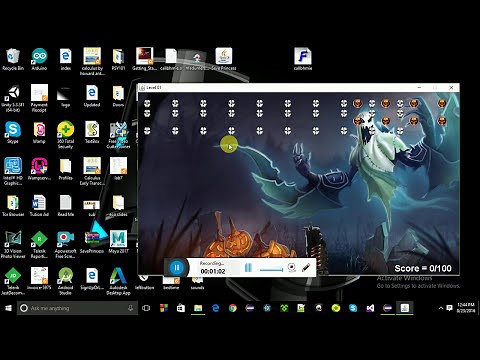Select the sounds folder on desktop
480x360 pixels.
click(x=197, y=283)
